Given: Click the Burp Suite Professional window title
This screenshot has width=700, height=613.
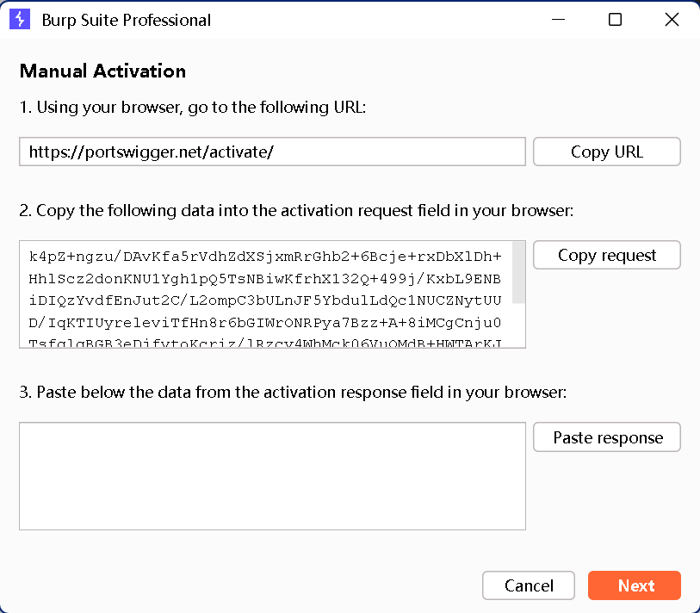Looking at the screenshot, I should pos(127,20).
